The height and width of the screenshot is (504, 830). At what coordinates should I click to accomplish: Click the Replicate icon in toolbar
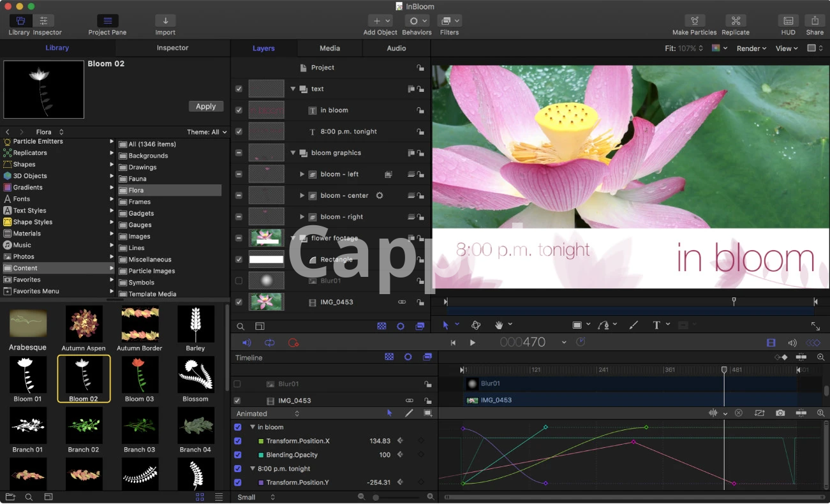tap(735, 21)
